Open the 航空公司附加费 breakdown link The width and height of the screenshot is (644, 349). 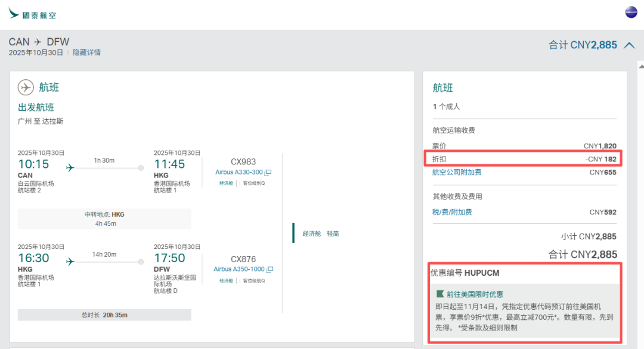point(457,172)
